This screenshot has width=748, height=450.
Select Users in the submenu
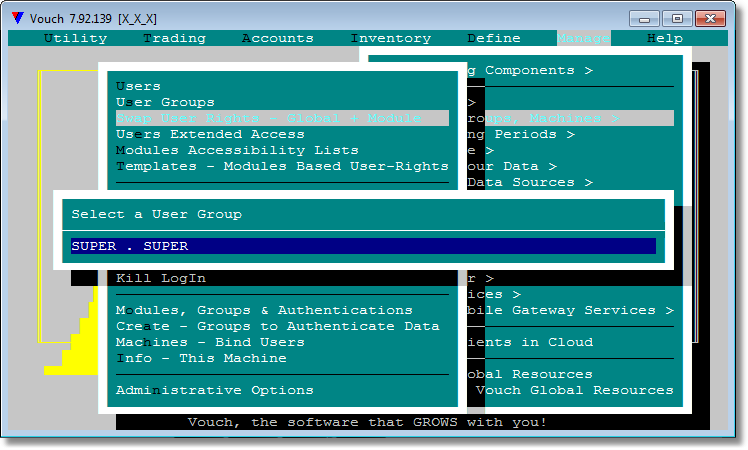coord(138,86)
